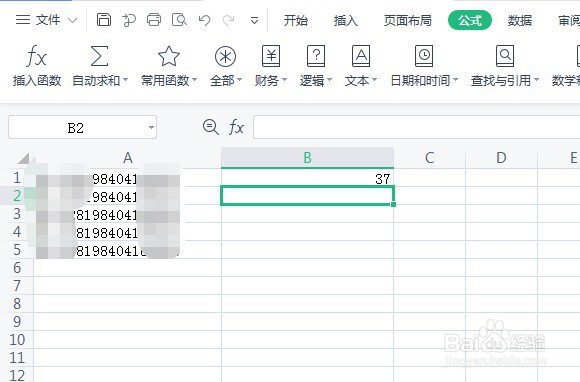Switch to the 开始 tab

296,20
